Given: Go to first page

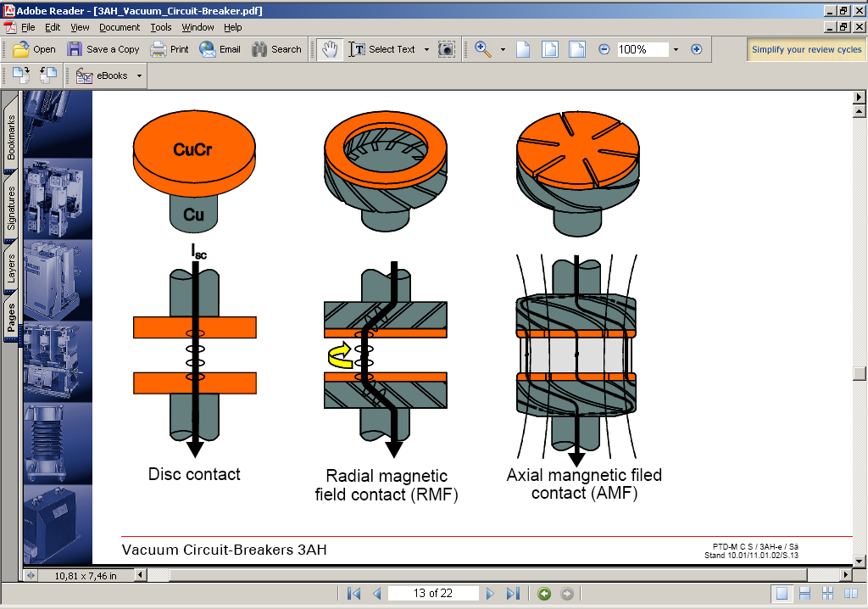Looking at the screenshot, I should tap(353, 594).
